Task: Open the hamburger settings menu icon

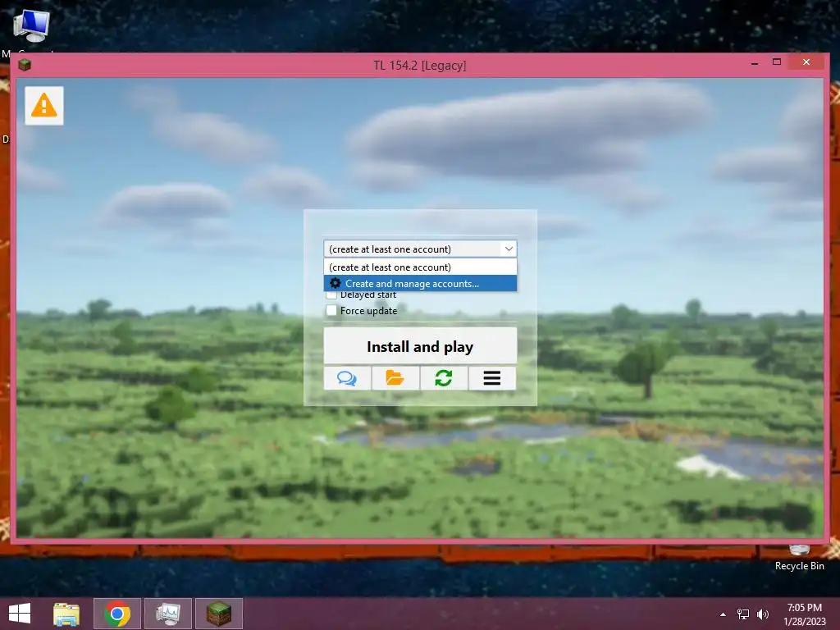Action: tap(492, 378)
